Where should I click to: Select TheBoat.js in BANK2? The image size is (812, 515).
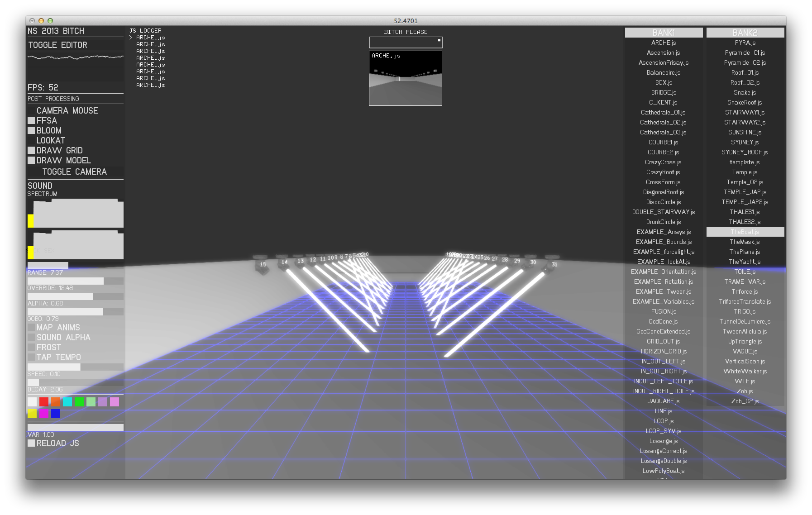(x=744, y=232)
